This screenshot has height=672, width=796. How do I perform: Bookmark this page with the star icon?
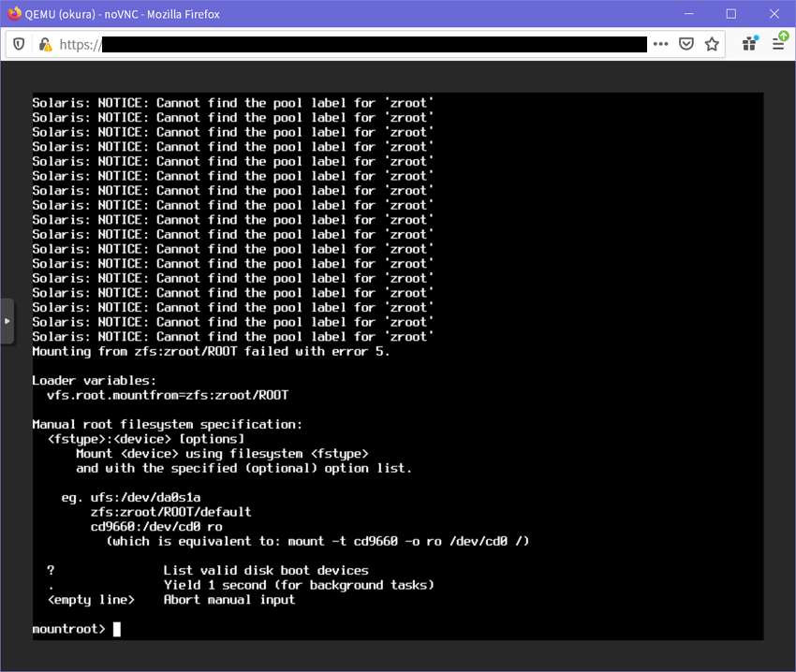coord(712,44)
